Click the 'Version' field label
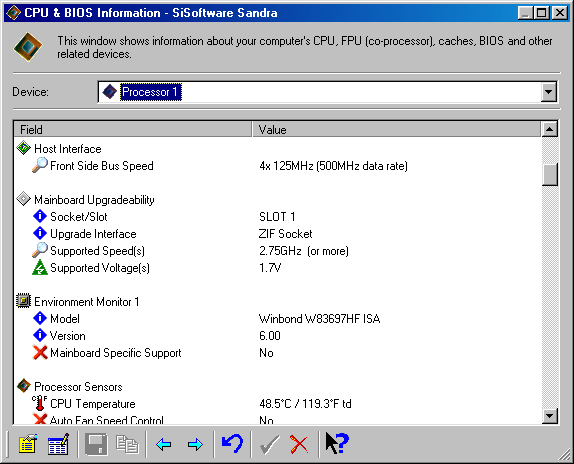Image resolution: width=574 pixels, height=464 pixels. tap(67, 336)
